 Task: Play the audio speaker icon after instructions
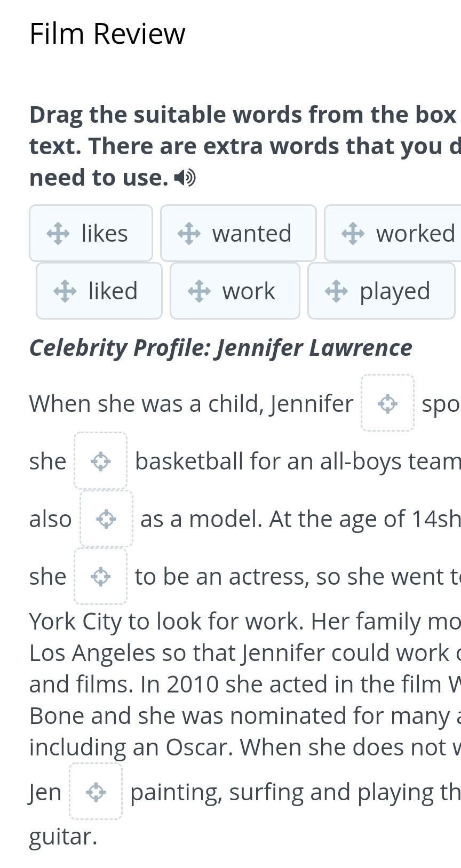(x=185, y=178)
